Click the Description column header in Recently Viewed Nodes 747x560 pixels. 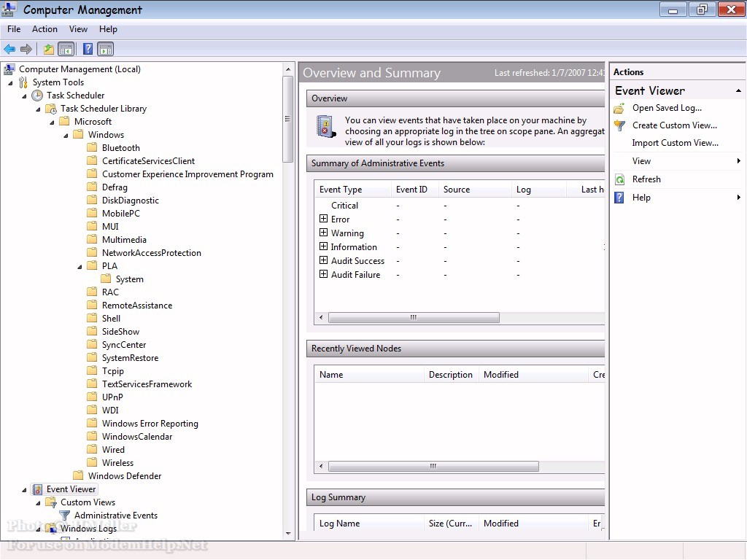[x=451, y=375]
